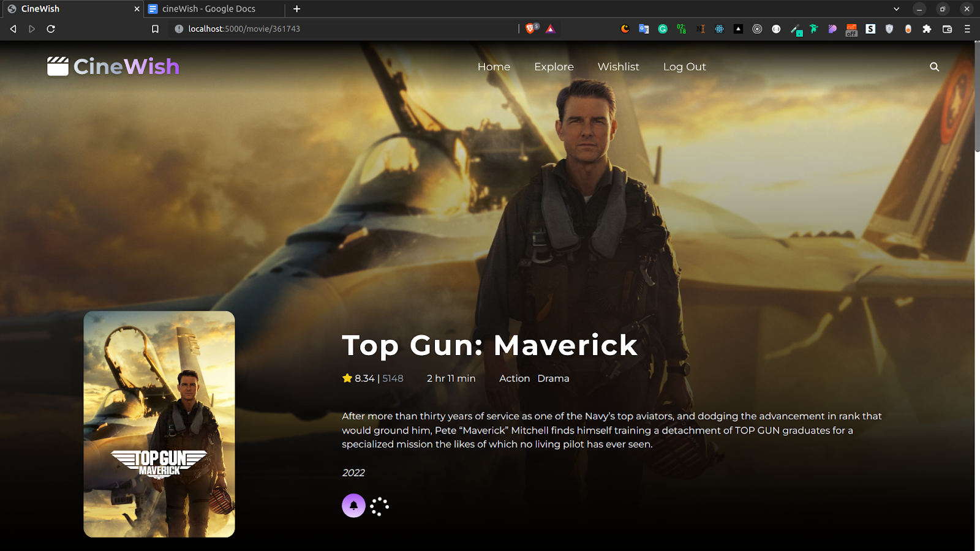Click Log Out in the navbar
The image size is (980, 551).
coord(684,67)
